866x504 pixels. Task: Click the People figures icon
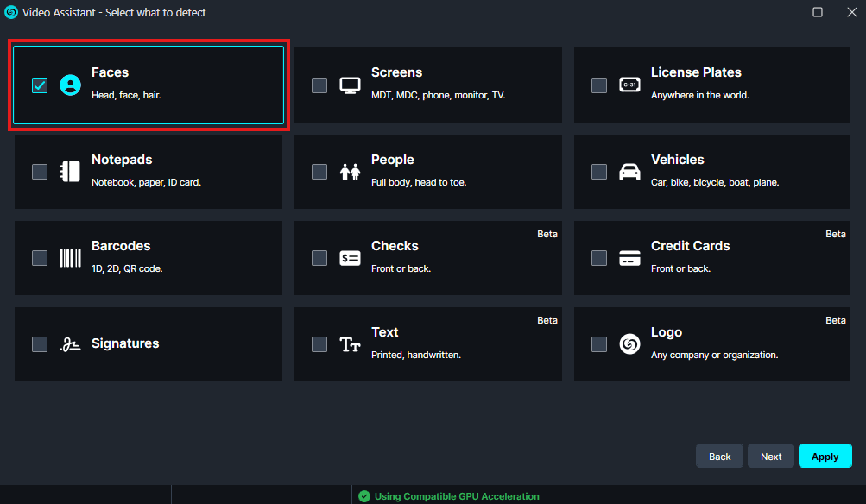pyautogui.click(x=350, y=171)
